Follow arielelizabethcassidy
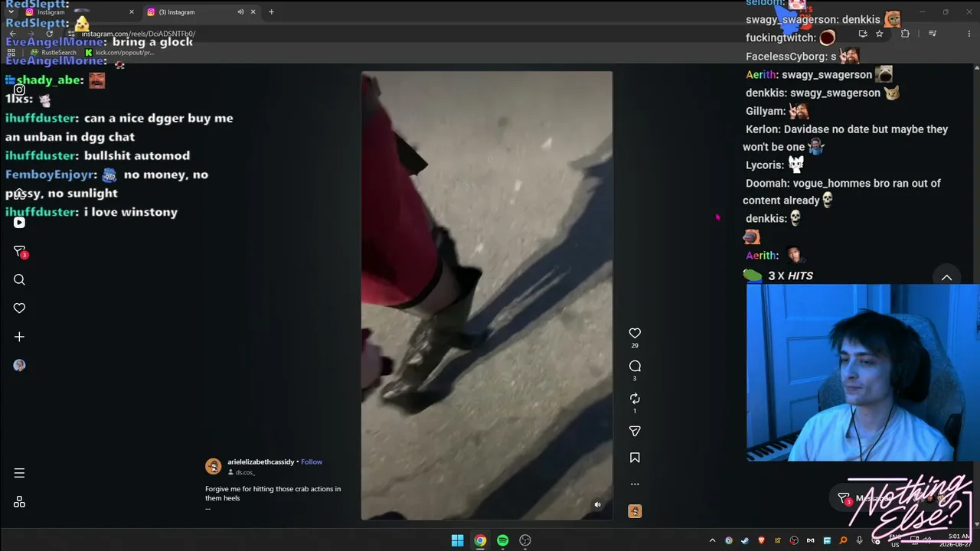Image resolution: width=980 pixels, height=551 pixels. [x=312, y=462]
